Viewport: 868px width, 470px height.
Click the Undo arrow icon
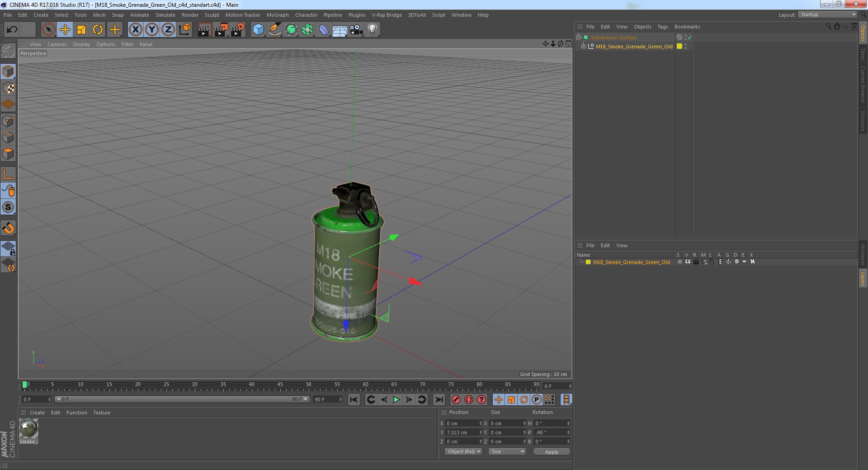click(x=12, y=30)
